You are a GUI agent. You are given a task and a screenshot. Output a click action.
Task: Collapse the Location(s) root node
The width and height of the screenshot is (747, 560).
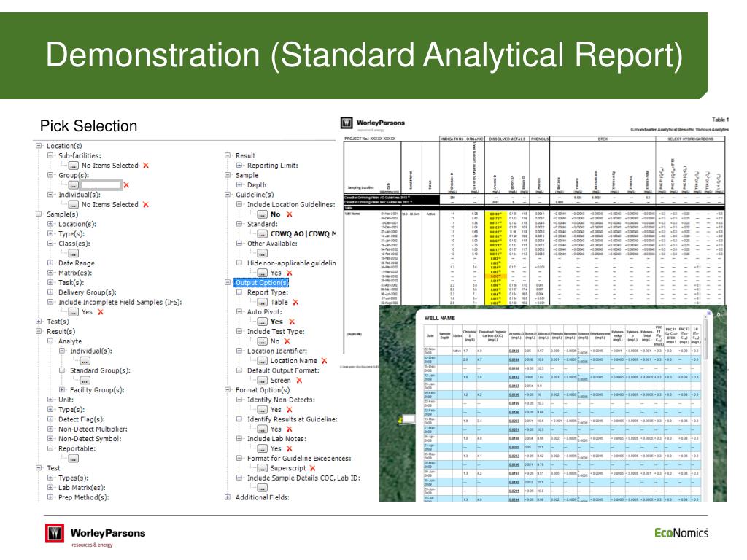pyautogui.click(x=39, y=146)
